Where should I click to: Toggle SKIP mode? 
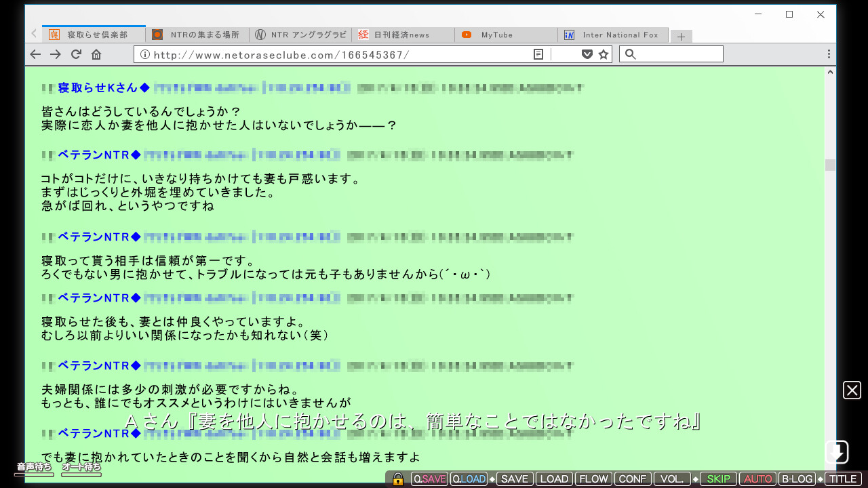718,479
